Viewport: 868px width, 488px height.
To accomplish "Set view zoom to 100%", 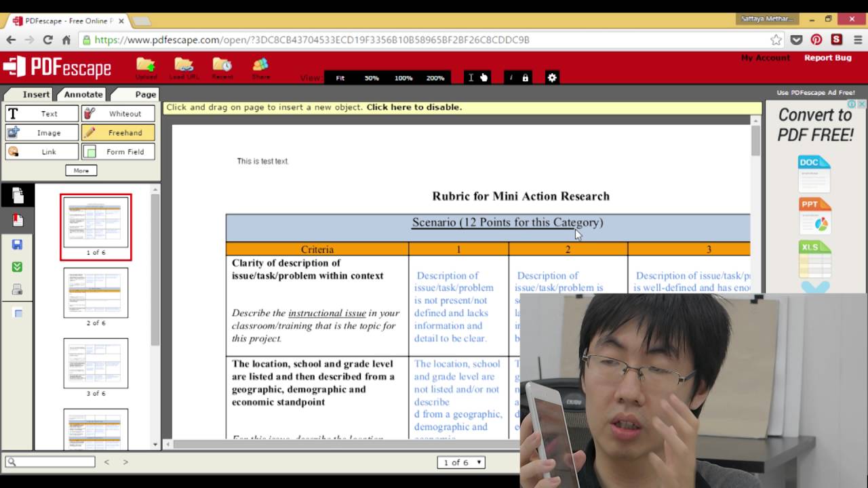I will (403, 78).
